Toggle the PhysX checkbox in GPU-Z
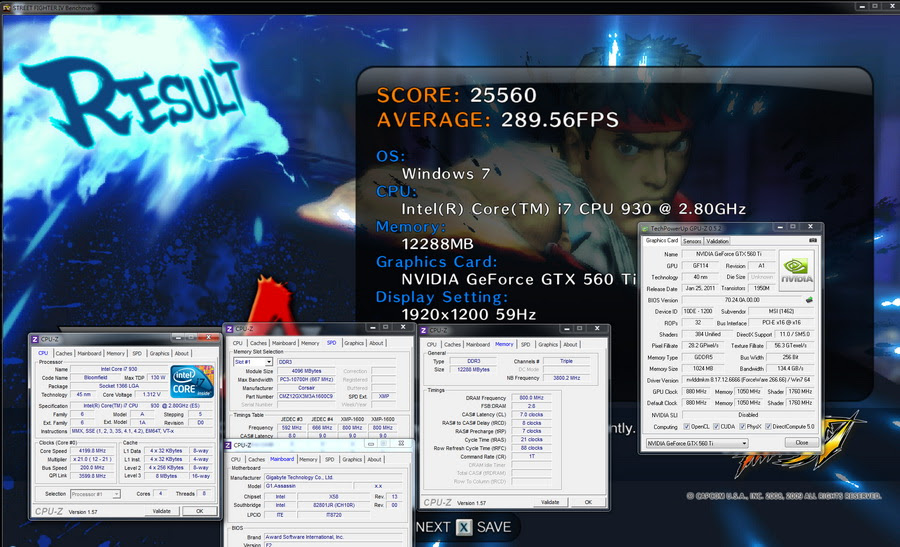This screenshot has height=547, width=900. [743, 426]
